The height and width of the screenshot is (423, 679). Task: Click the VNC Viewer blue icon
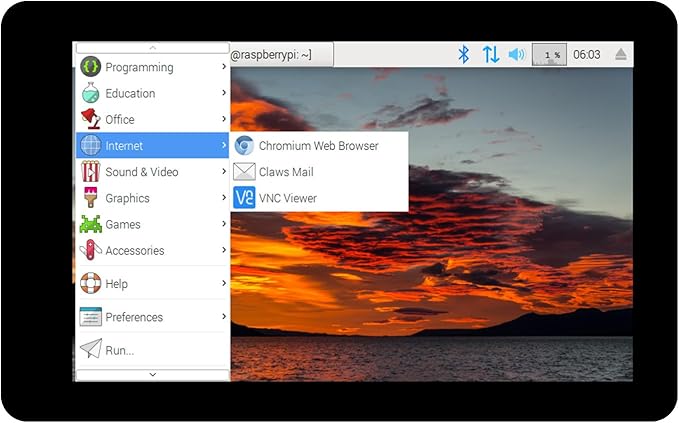click(244, 198)
